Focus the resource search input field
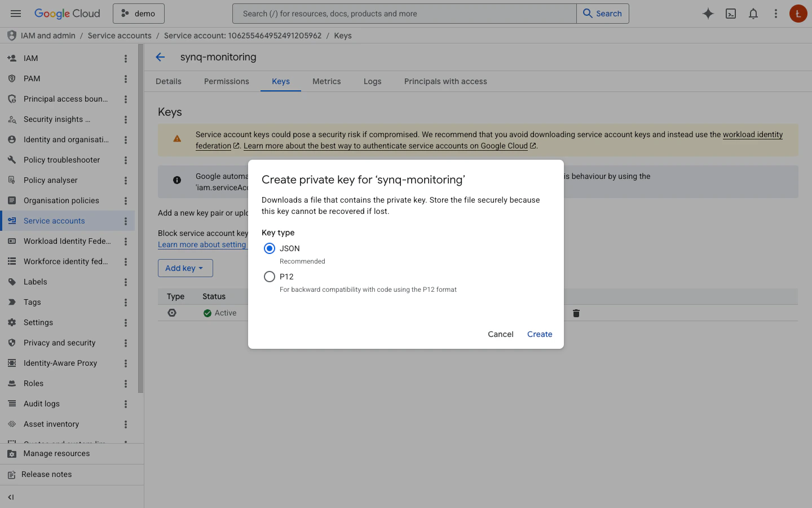Image resolution: width=812 pixels, height=508 pixels. coord(404,14)
